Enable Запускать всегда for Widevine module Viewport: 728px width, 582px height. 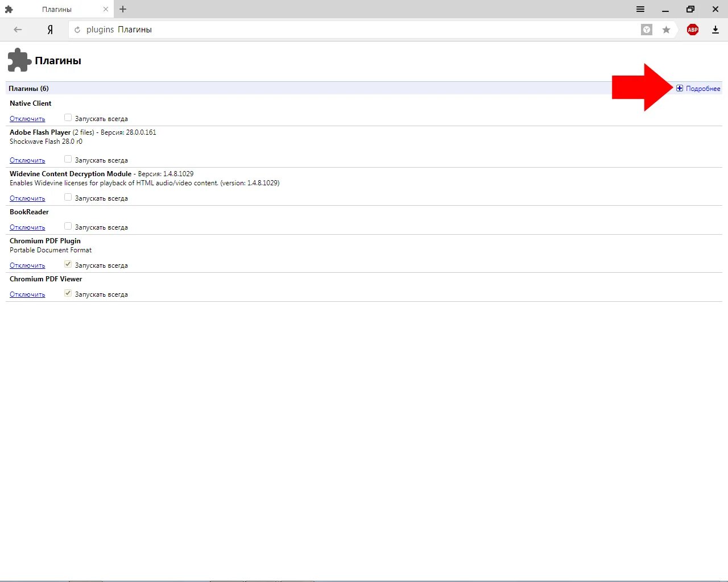coord(68,197)
